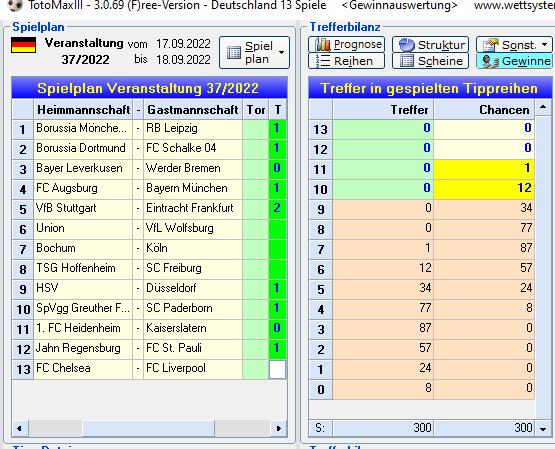This screenshot has height=449, width=555.
Task: Click the empty white tip cell for FC Chelsea
Action: (277, 369)
